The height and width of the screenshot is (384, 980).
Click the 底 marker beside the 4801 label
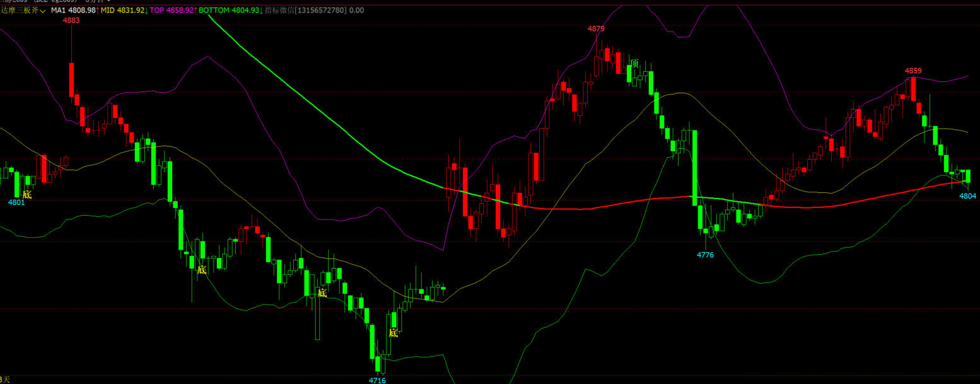click(x=27, y=195)
